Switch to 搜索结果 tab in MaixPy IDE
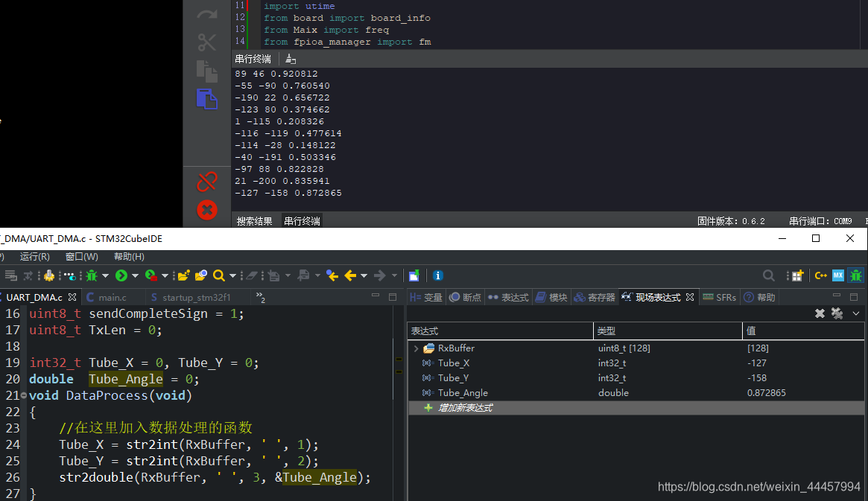868x501 pixels. (x=255, y=221)
